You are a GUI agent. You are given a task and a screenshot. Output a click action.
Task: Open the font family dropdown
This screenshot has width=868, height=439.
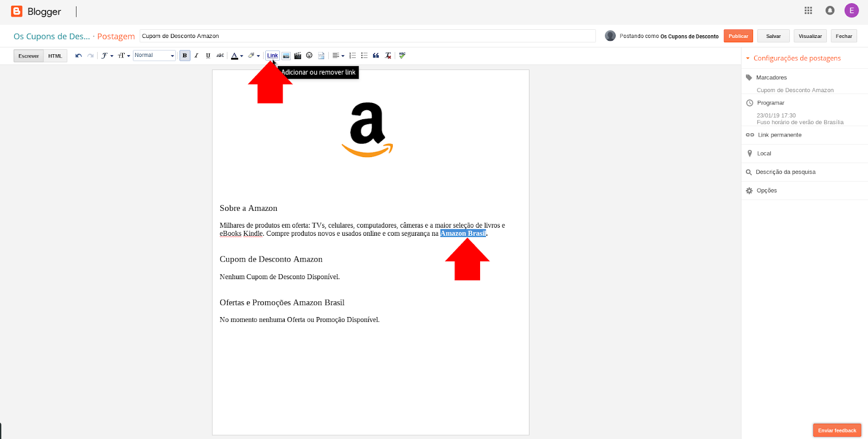(x=107, y=56)
